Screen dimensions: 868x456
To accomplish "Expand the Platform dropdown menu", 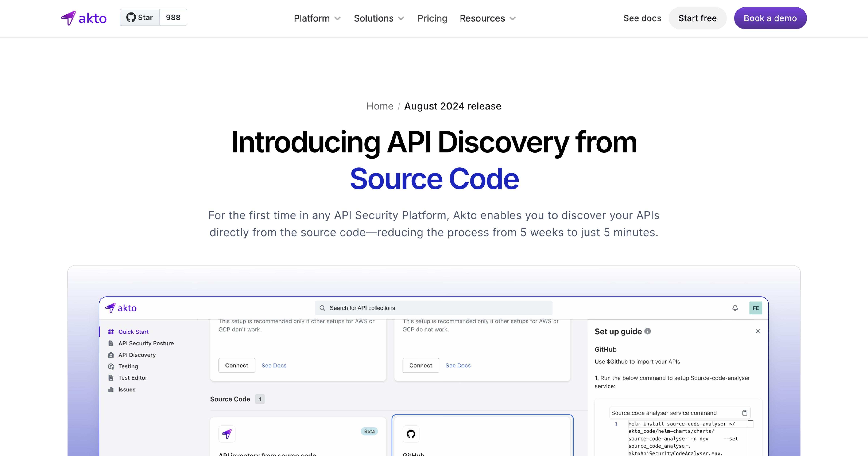I will pyautogui.click(x=317, y=18).
